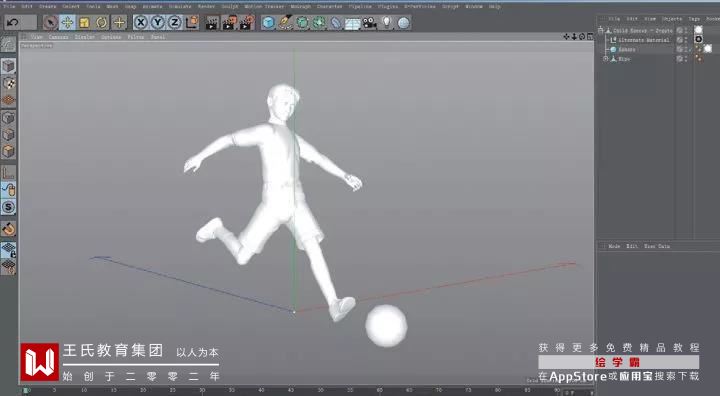Open the Render menu
The width and height of the screenshot is (720, 396).
pos(206,6)
